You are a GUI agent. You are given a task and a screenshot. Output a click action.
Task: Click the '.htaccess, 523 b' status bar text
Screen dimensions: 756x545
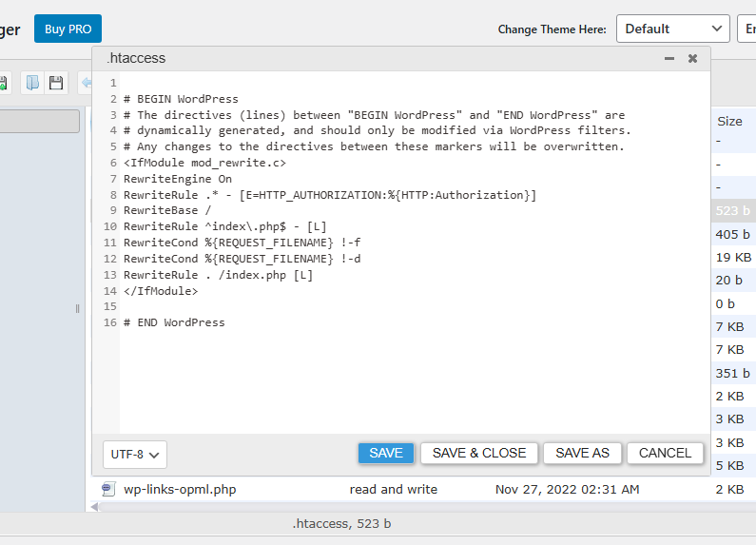click(341, 524)
